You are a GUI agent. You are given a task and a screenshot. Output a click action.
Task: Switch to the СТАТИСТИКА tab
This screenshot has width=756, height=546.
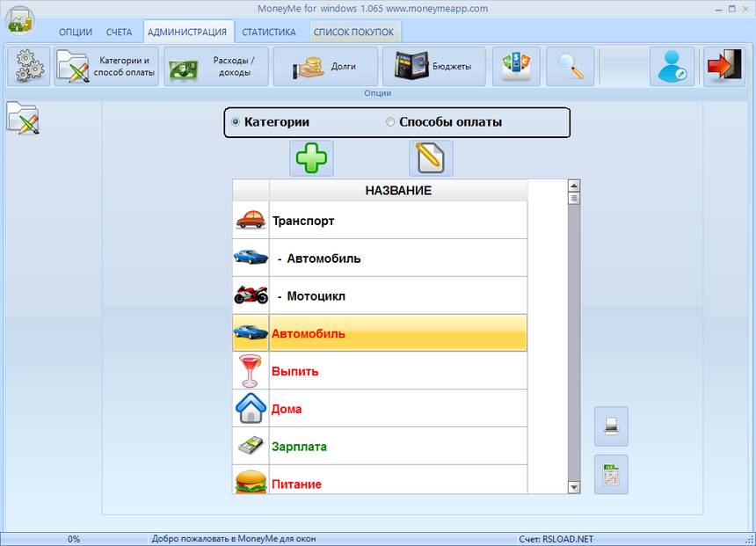click(268, 33)
